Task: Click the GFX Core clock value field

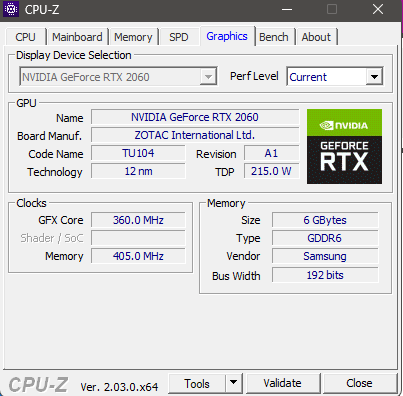Action: (x=138, y=220)
